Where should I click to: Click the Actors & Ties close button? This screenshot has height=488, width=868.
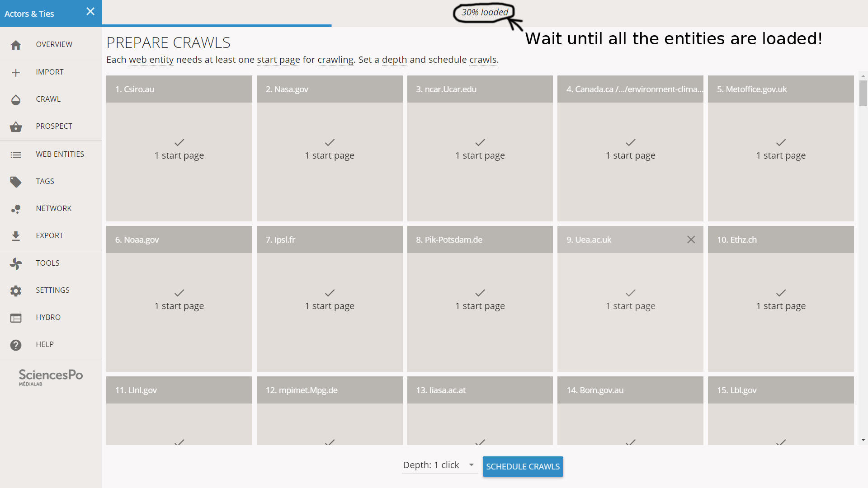coord(90,12)
